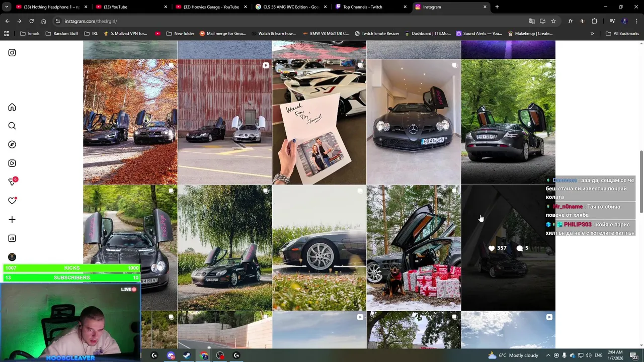Open the Sound Alerts bookmark

coord(479,34)
